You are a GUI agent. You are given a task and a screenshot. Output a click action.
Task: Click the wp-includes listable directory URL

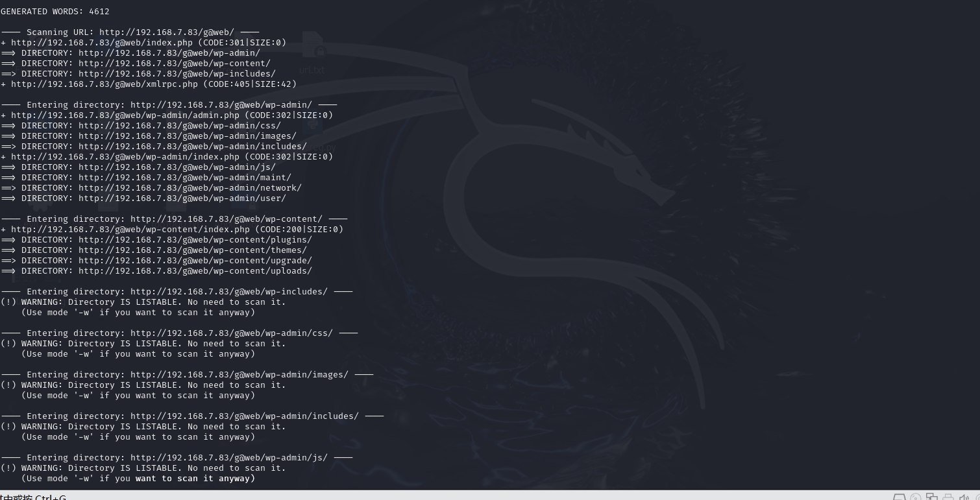coord(227,291)
